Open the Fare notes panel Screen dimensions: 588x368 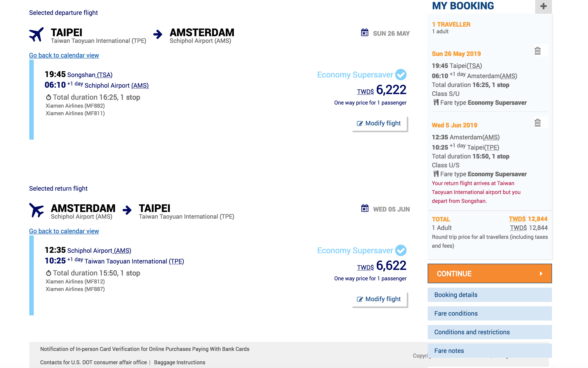[x=489, y=351]
